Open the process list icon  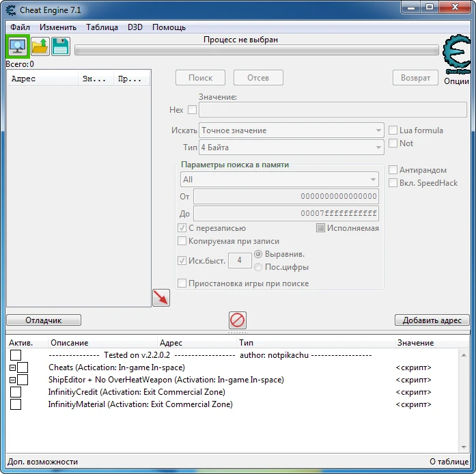coord(18,46)
